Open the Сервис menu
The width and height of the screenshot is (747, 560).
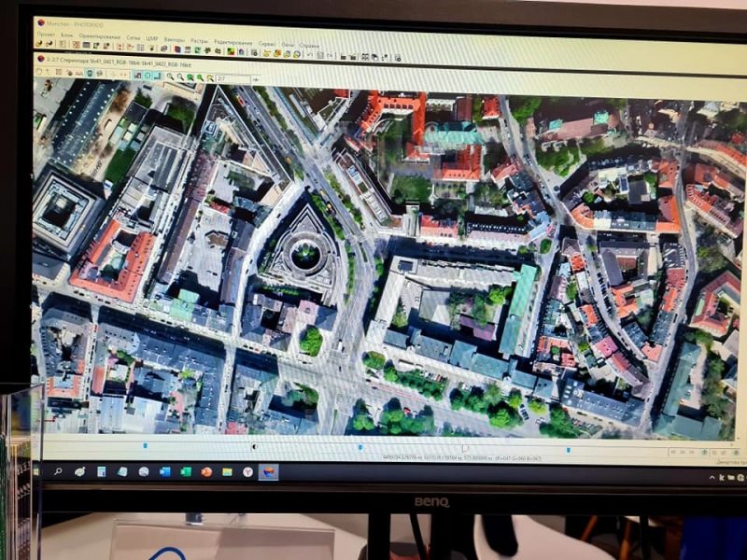click(x=267, y=42)
